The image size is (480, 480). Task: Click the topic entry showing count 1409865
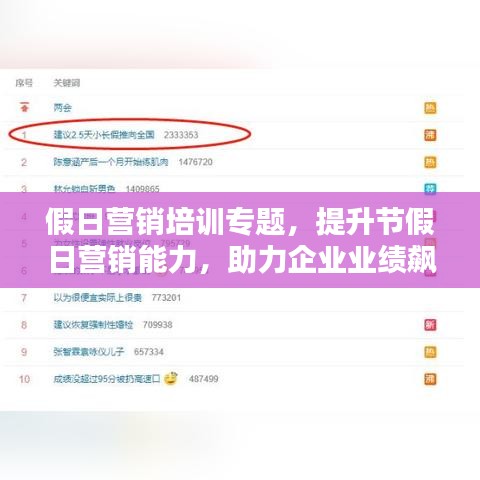click(107, 189)
